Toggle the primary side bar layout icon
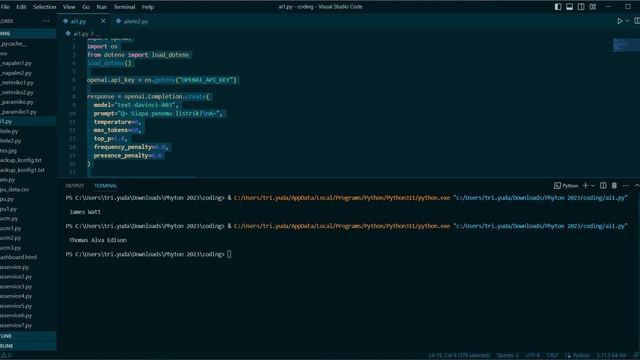This screenshot has height=360, width=640. click(558, 7)
